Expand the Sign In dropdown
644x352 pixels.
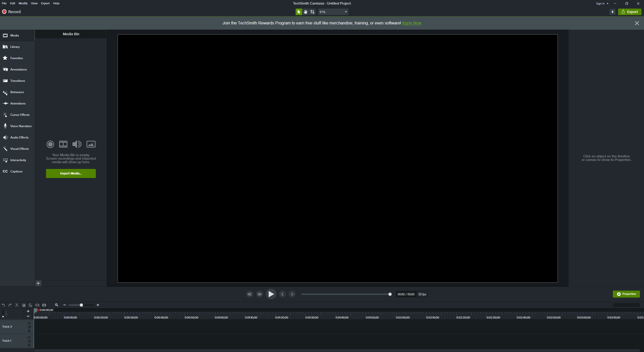coord(602,4)
